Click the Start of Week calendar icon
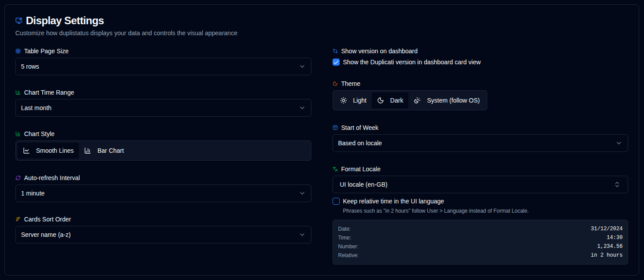Image resolution: width=644 pixels, height=280 pixels. coord(335,128)
